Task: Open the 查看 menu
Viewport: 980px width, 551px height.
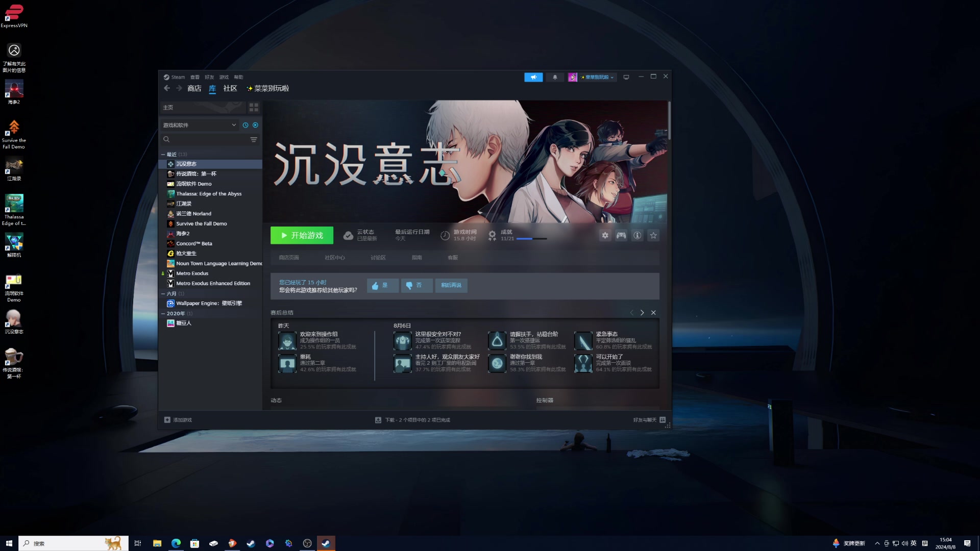Action: coord(195,77)
